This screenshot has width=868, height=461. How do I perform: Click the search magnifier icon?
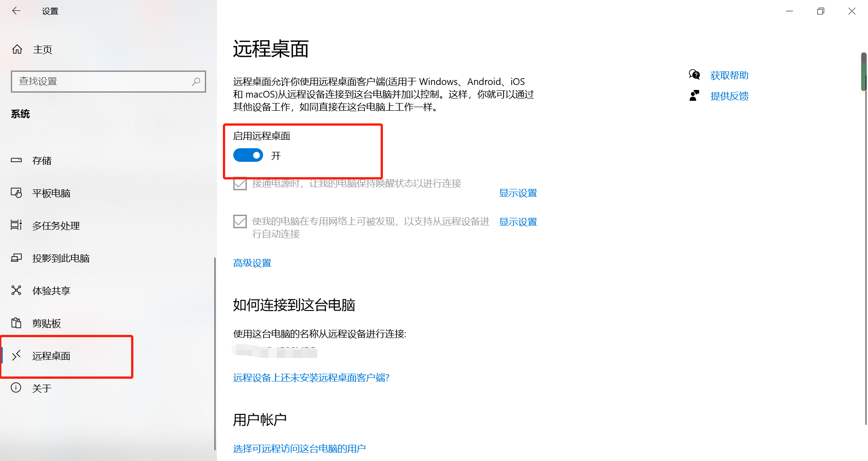196,81
